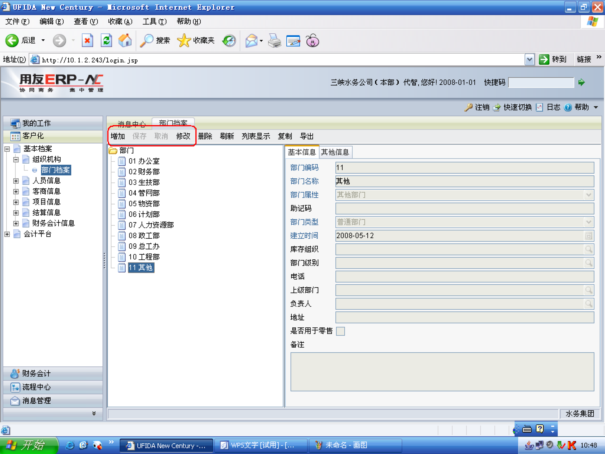
Task: Open the 消息管理 panel
Action: pos(53,401)
